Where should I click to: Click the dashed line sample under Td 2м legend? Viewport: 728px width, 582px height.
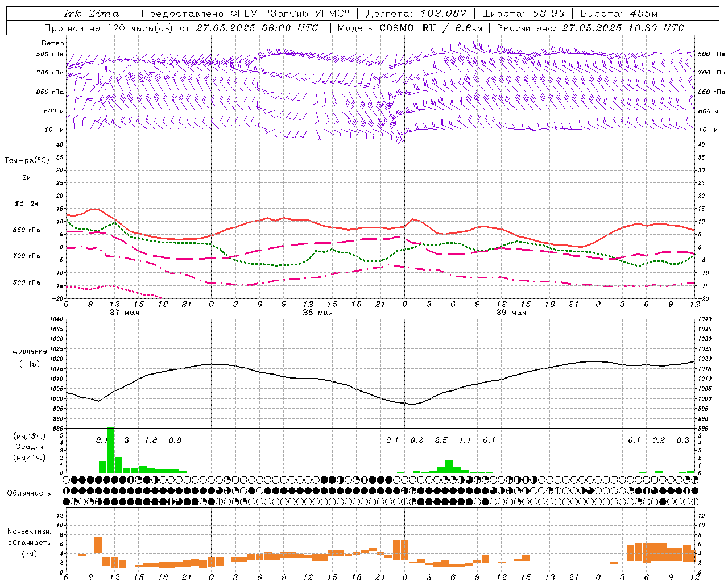26,210
